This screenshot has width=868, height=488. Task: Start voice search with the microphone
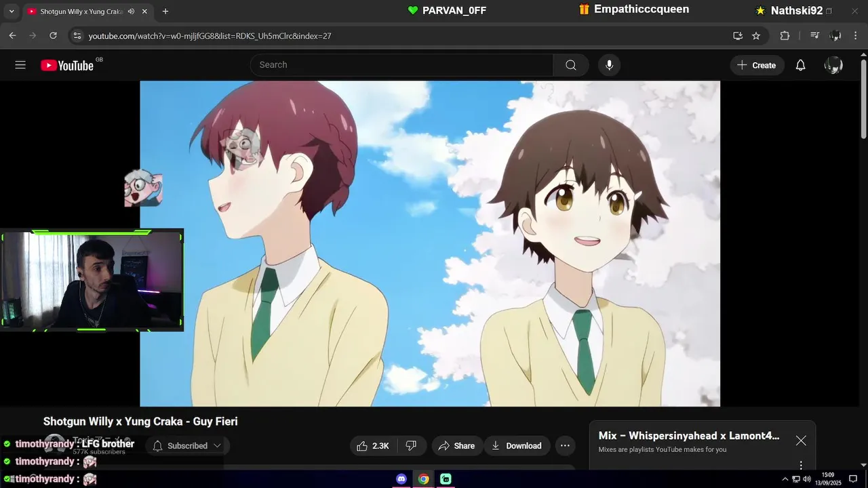(609, 65)
